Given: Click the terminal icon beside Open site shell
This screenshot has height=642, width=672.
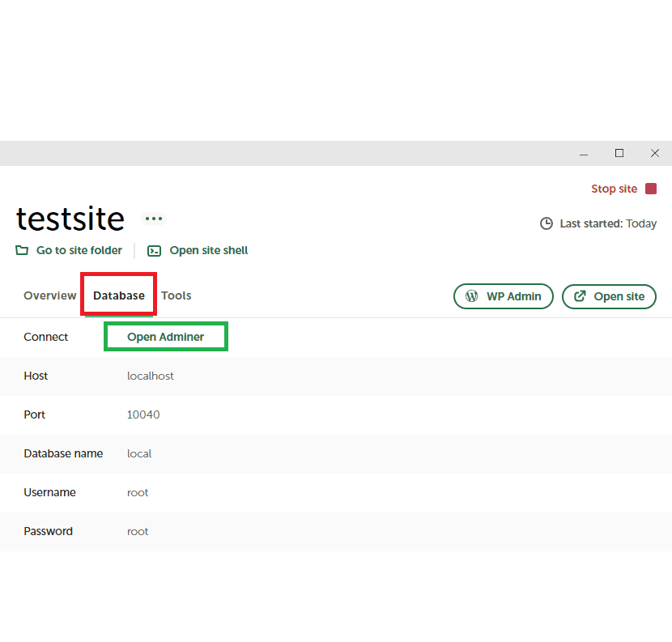Looking at the screenshot, I should tap(155, 251).
